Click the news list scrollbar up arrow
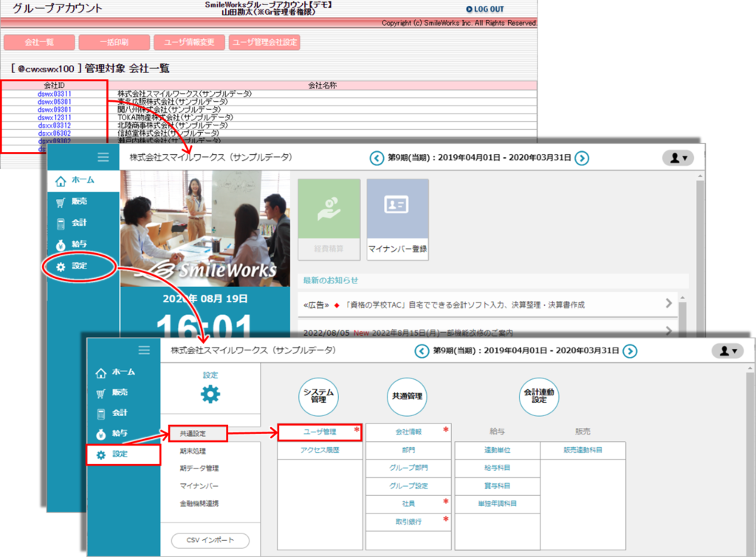The image size is (756, 557). (x=682, y=298)
